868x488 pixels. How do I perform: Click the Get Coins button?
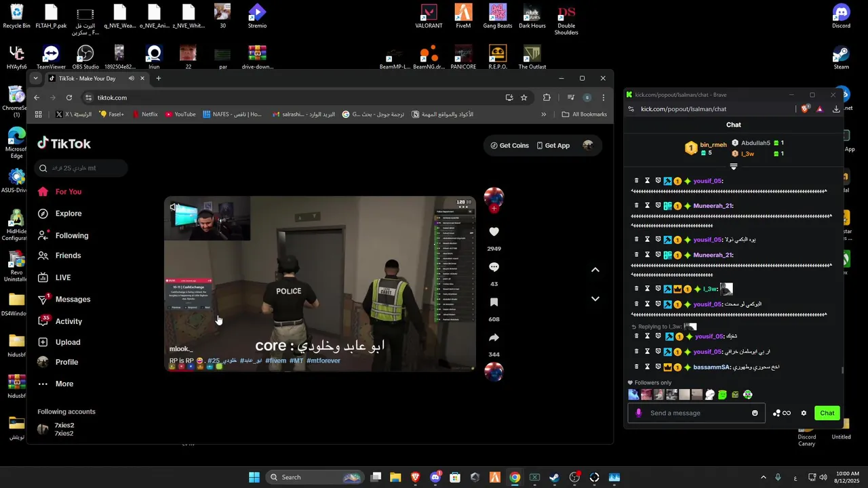pyautogui.click(x=509, y=145)
